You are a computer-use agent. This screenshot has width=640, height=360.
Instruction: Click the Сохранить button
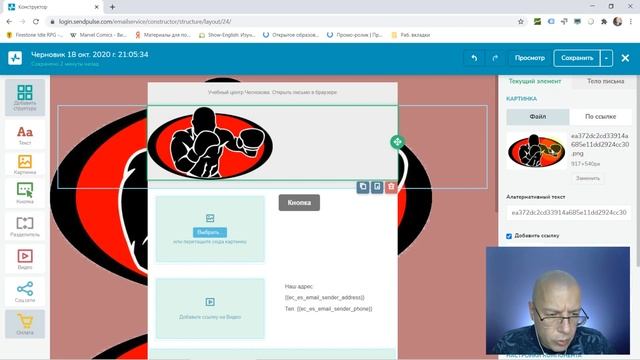577,58
